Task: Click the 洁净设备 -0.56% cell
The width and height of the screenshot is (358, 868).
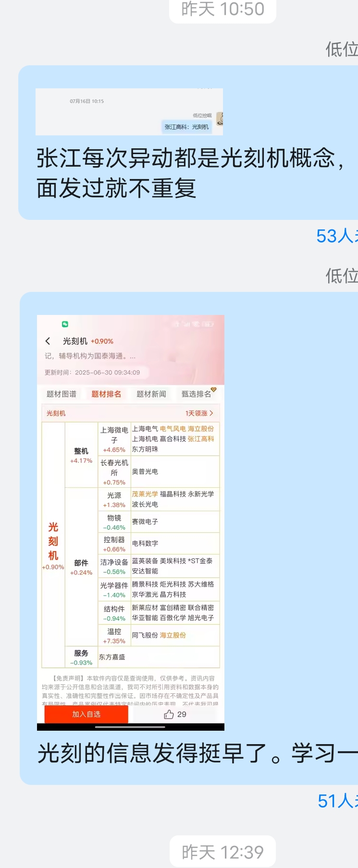Action: pyautogui.click(x=114, y=566)
